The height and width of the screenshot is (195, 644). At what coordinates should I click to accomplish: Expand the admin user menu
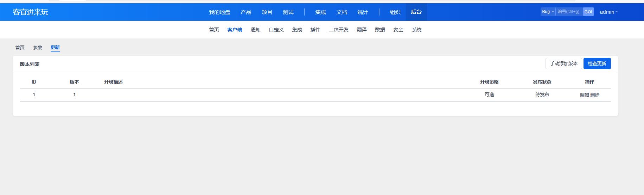608,12
